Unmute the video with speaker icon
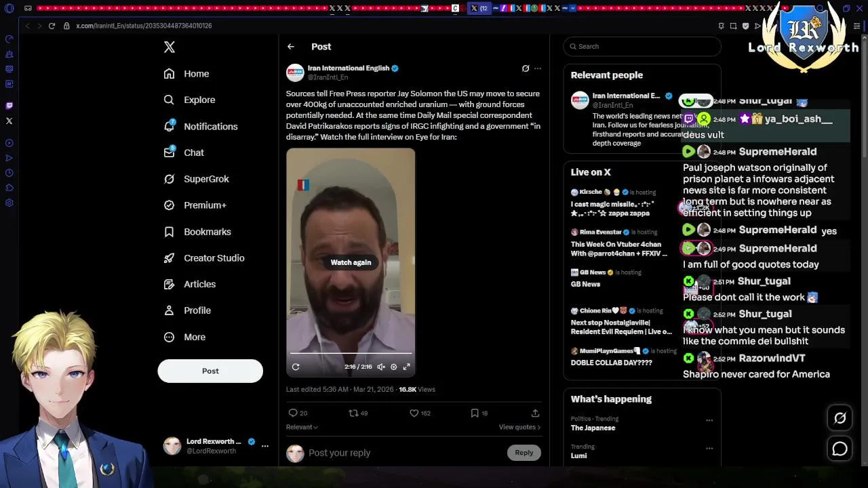Image resolution: width=868 pixels, height=488 pixels. point(381,367)
